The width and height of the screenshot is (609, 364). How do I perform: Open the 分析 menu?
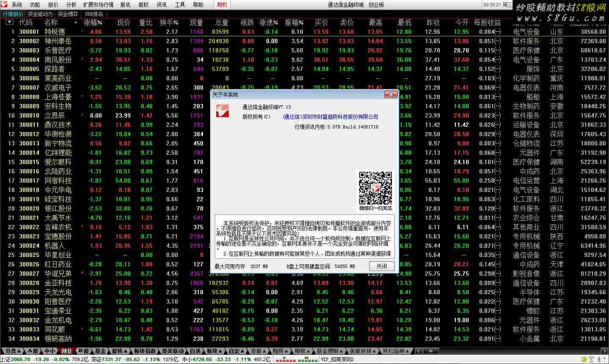click(71, 5)
